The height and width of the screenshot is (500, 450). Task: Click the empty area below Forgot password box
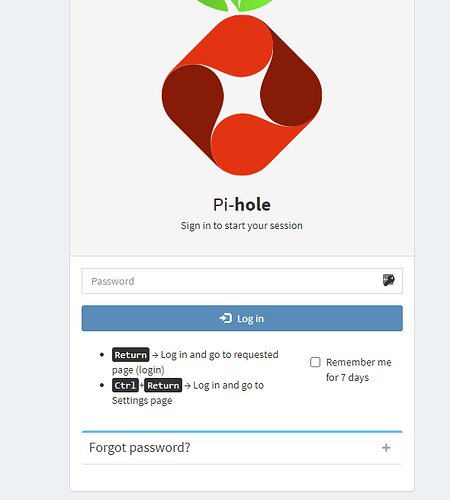coord(242,477)
